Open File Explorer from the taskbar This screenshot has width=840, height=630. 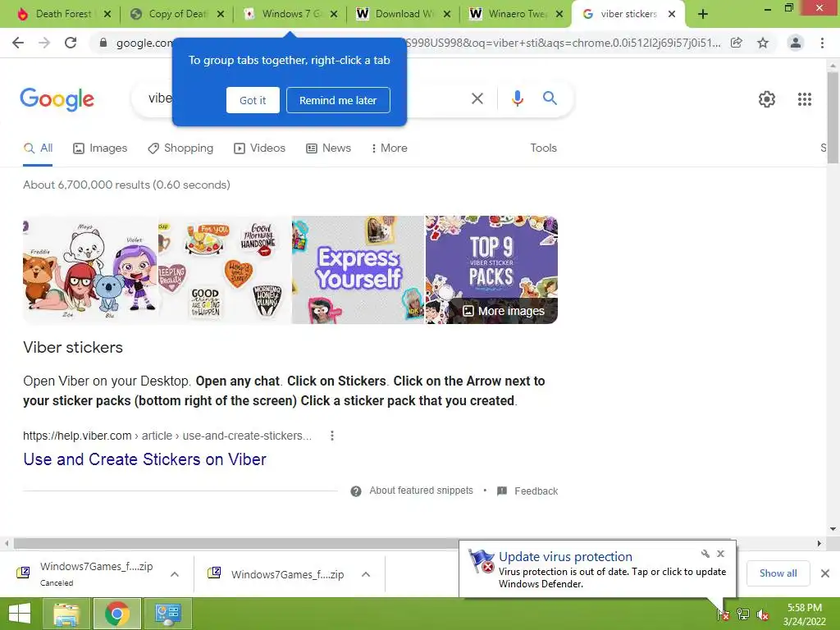click(66, 614)
